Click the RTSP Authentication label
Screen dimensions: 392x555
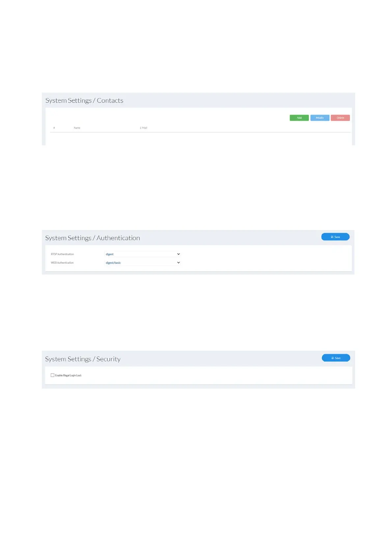[x=63, y=254]
